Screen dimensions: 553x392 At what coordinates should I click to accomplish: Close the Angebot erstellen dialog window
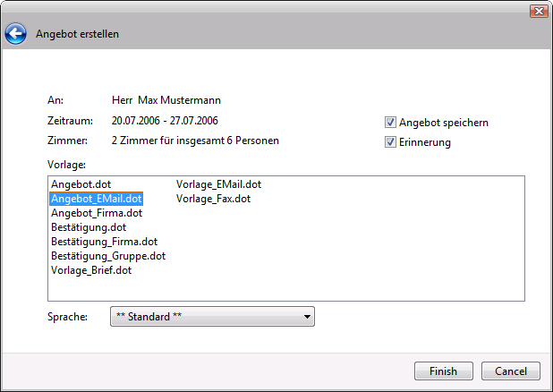[x=539, y=12]
